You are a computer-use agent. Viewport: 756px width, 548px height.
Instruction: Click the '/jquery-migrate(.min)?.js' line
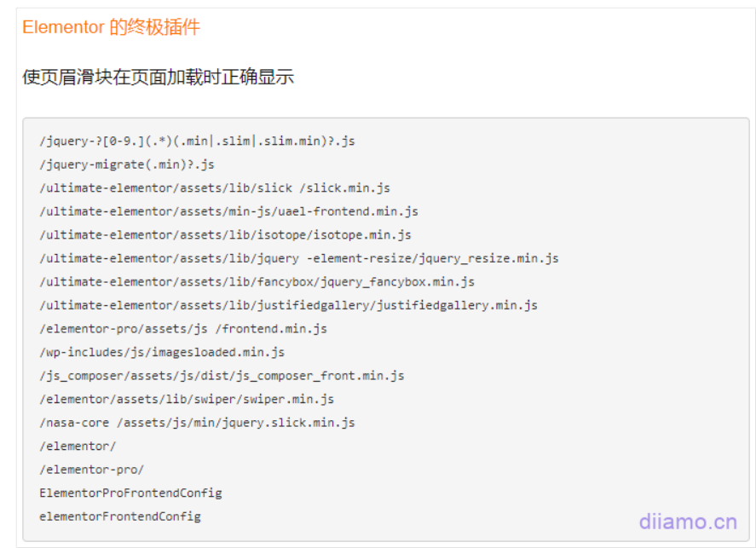pos(127,164)
